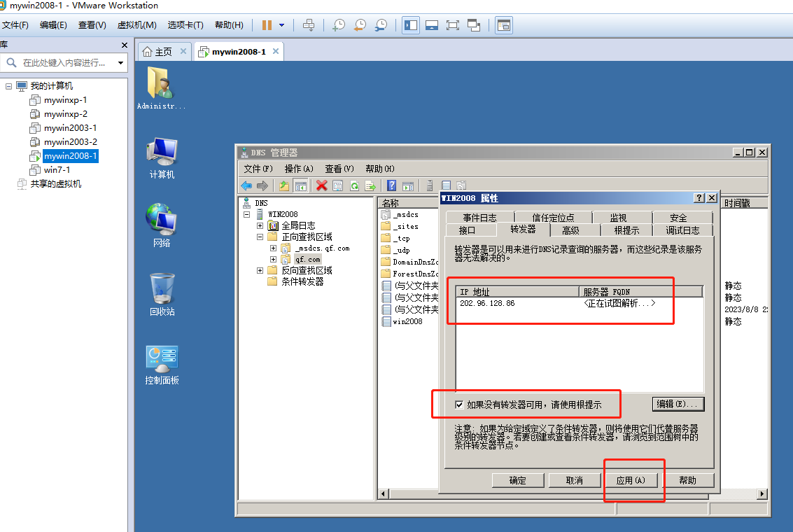
Task: Click the forward arrow in DNS Manager toolbar
Action: pyautogui.click(x=262, y=185)
